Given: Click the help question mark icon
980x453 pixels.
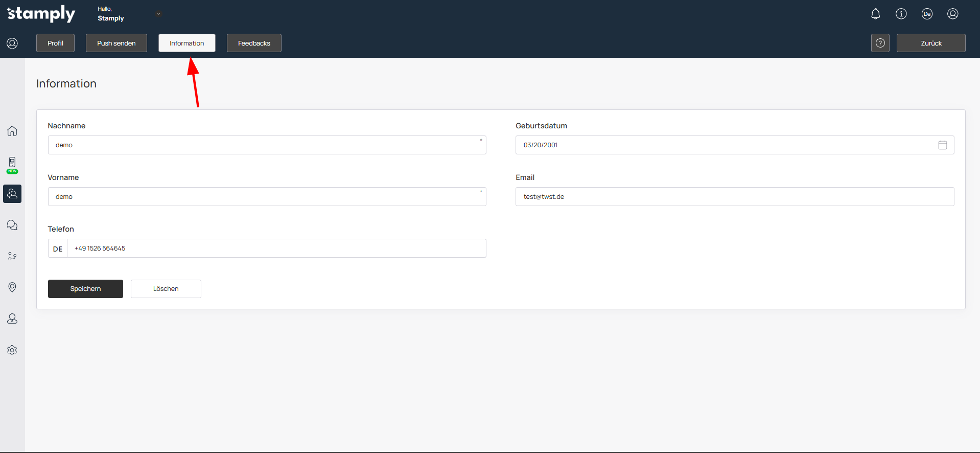Looking at the screenshot, I should coord(880,43).
